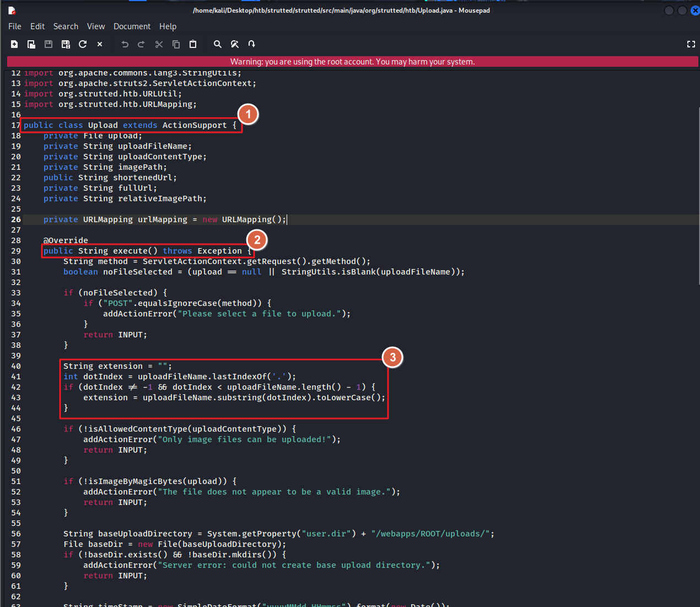
Task: Toggle fullscreen mode icon at toolbar right
Action: pyautogui.click(x=691, y=44)
